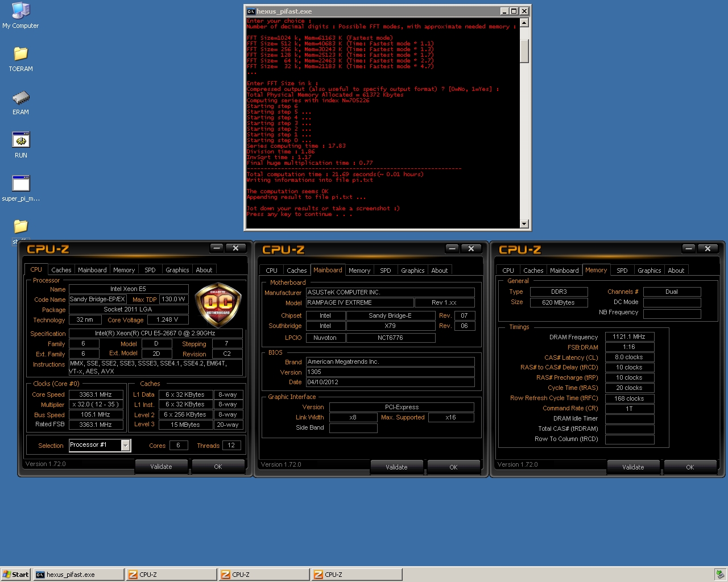
Task: Switch to CPU tab in right CPU-Z window
Action: [x=508, y=271]
